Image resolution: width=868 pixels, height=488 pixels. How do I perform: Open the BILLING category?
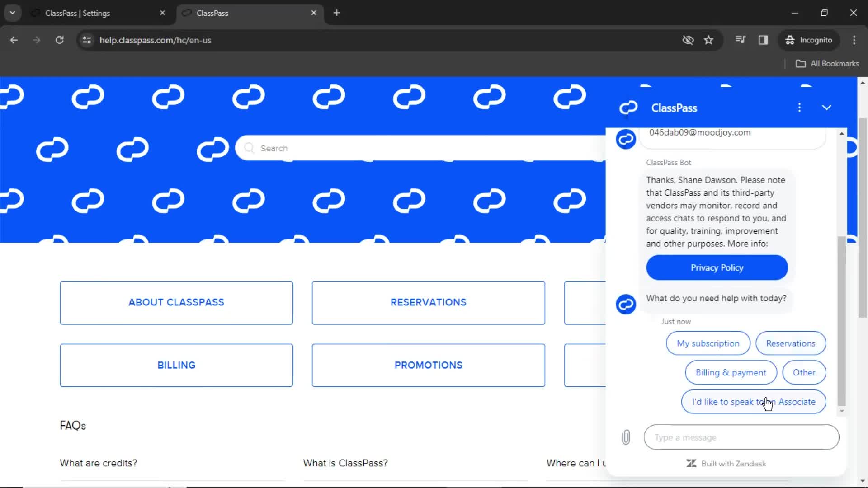point(176,365)
